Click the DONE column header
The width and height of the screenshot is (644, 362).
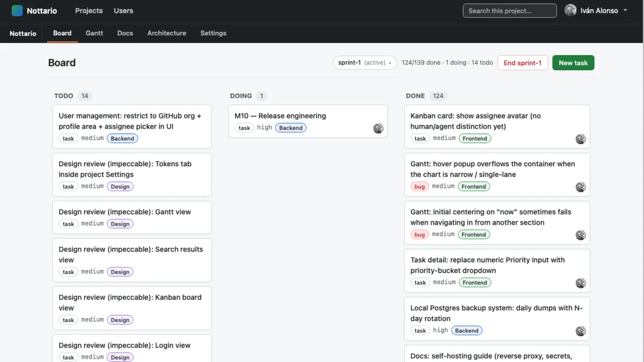click(x=415, y=96)
